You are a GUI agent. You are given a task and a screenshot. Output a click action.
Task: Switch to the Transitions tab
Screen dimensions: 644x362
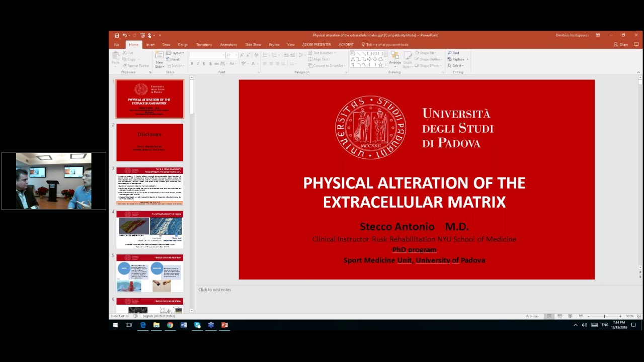point(204,45)
